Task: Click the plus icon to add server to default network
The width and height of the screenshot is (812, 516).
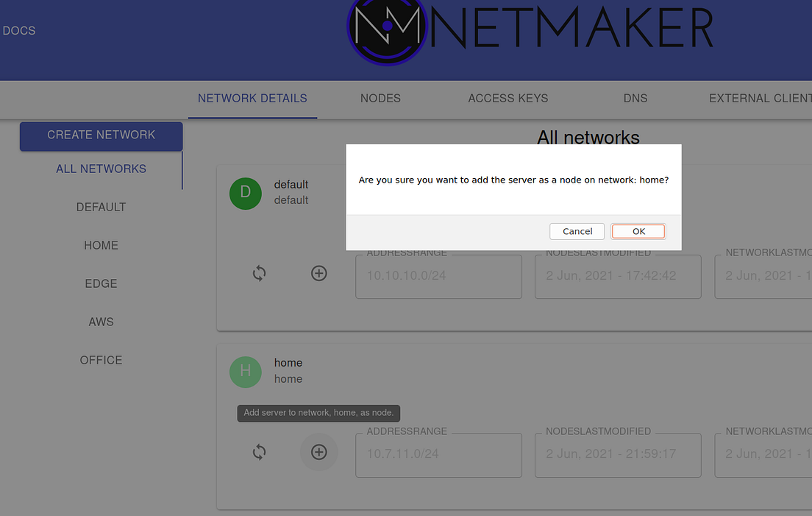Action: (x=318, y=273)
